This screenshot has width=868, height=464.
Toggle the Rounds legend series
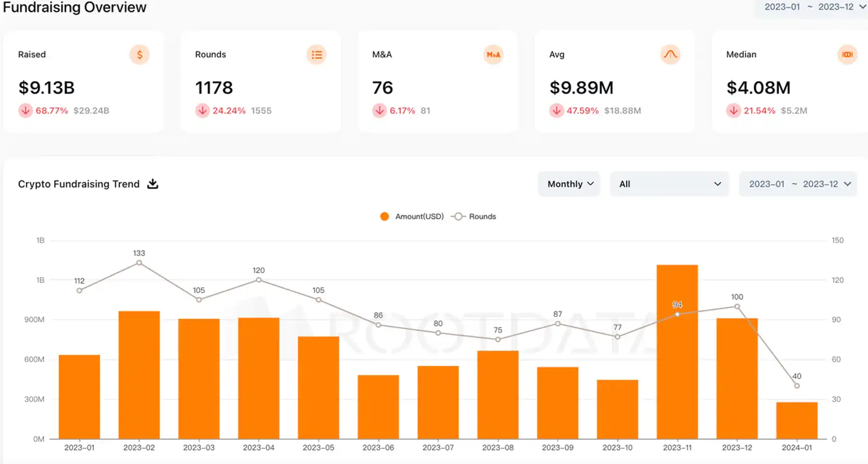pos(474,216)
